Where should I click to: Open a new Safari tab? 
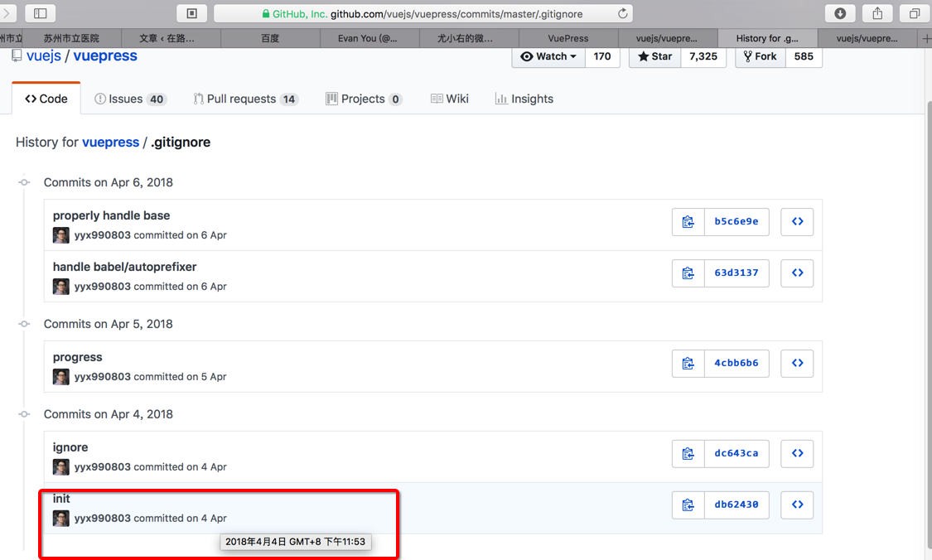pos(926,39)
